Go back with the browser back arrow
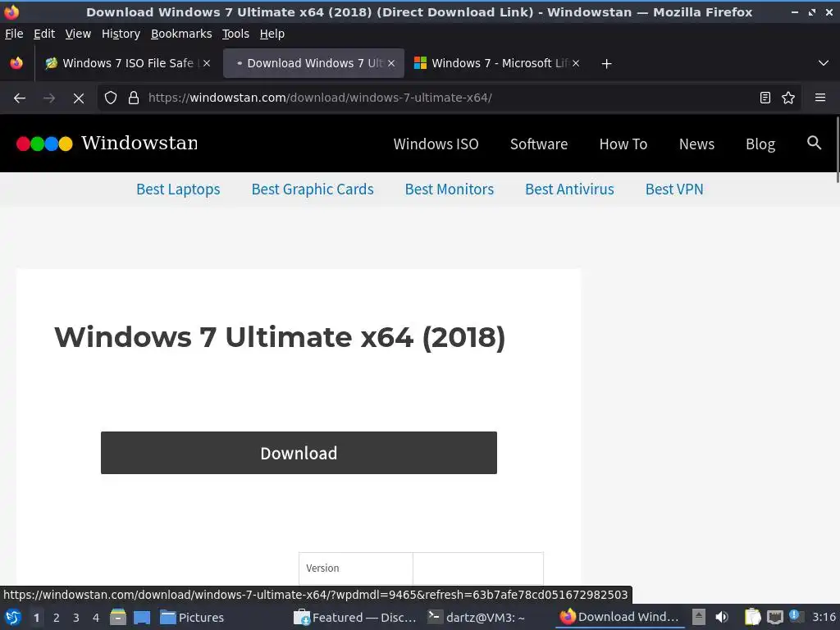The width and height of the screenshot is (840, 630). pyautogui.click(x=20, y=98)
